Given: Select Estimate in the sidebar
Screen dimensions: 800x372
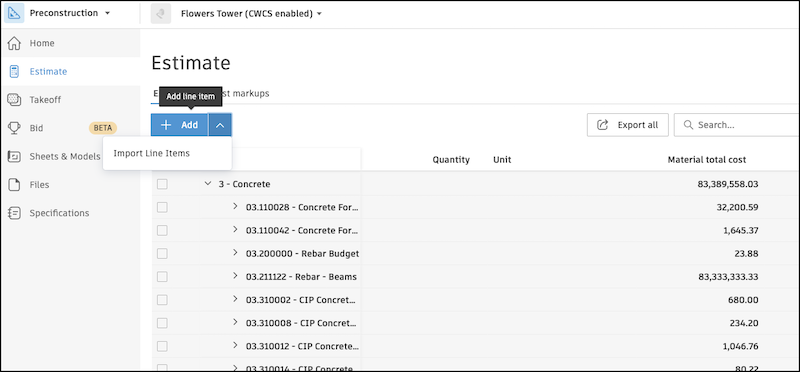Looking at the screenshot, I should click(x=48, y=71).
